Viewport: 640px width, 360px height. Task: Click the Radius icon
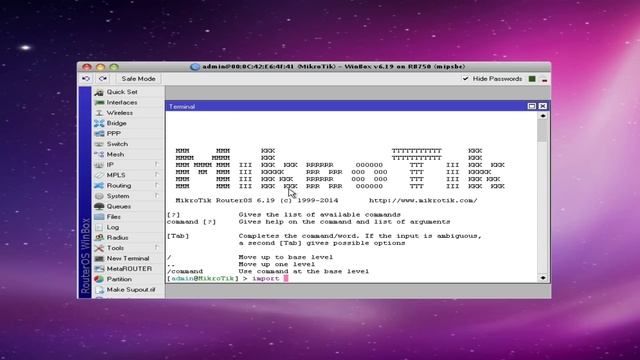(99, 238)
